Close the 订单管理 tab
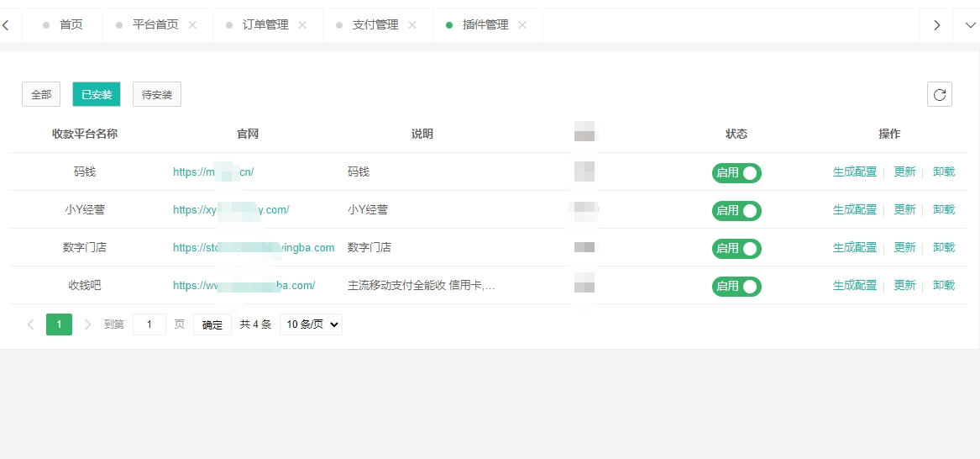This screenshot has height=459, width=980. [302, 25]
